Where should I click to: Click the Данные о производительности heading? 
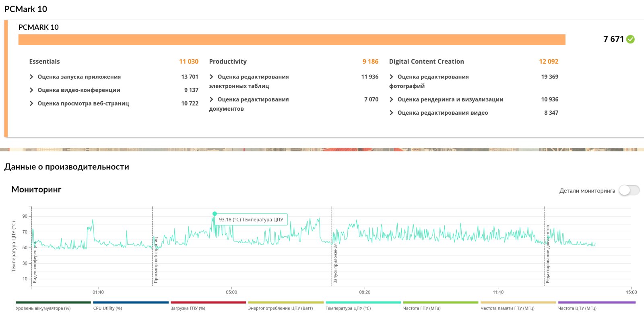[67, 167]
